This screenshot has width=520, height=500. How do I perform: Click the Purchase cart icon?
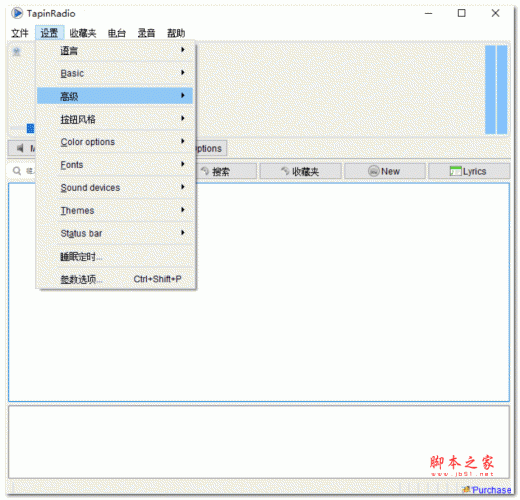pos(466,489)
